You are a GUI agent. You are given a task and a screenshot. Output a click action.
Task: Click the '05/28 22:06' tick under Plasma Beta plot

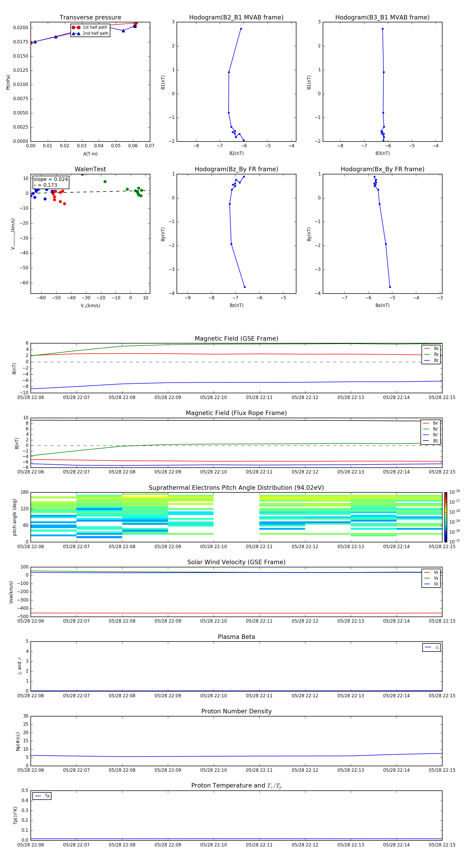[31, 696]
